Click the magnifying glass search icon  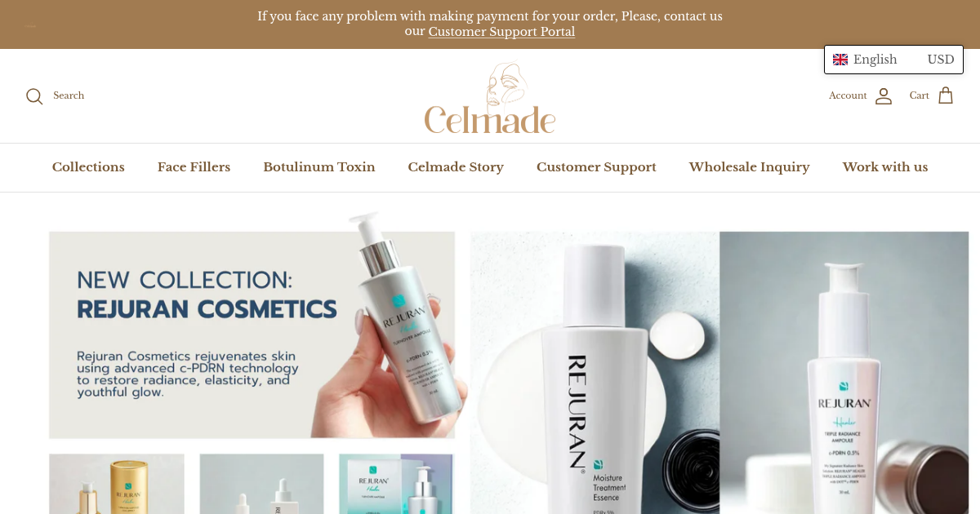click(x=34, y=96)
